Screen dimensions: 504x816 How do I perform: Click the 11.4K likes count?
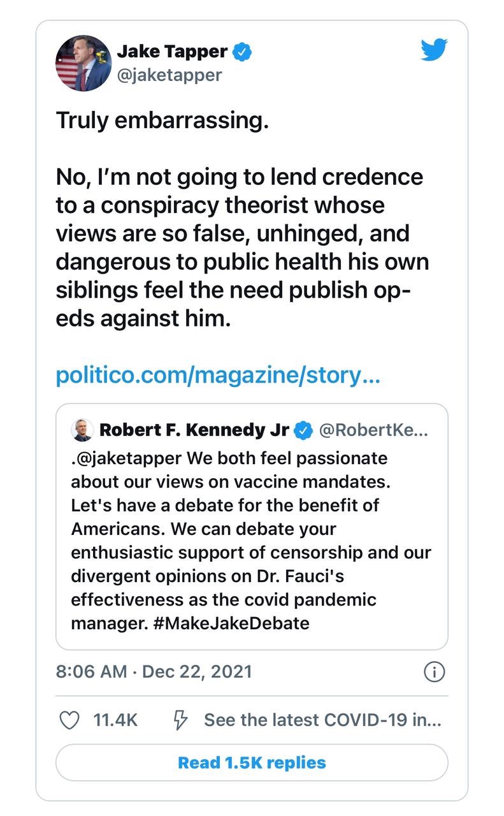[x=115, y=720]
